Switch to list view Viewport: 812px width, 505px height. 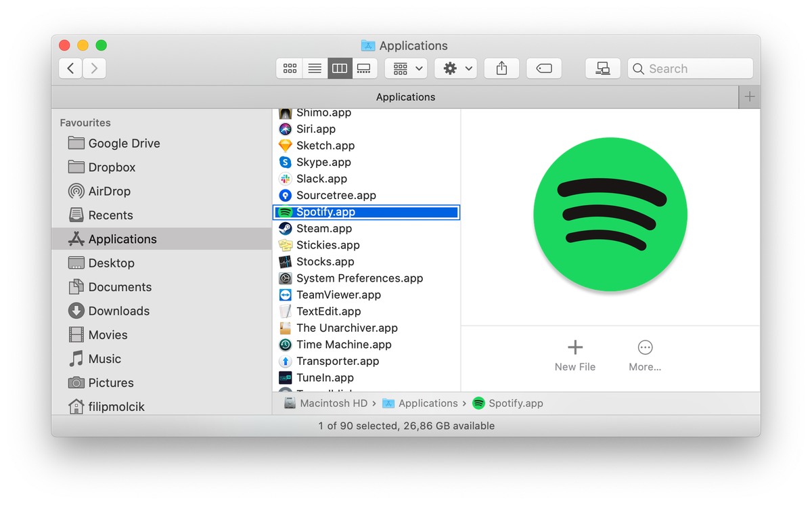pos(314,68)
